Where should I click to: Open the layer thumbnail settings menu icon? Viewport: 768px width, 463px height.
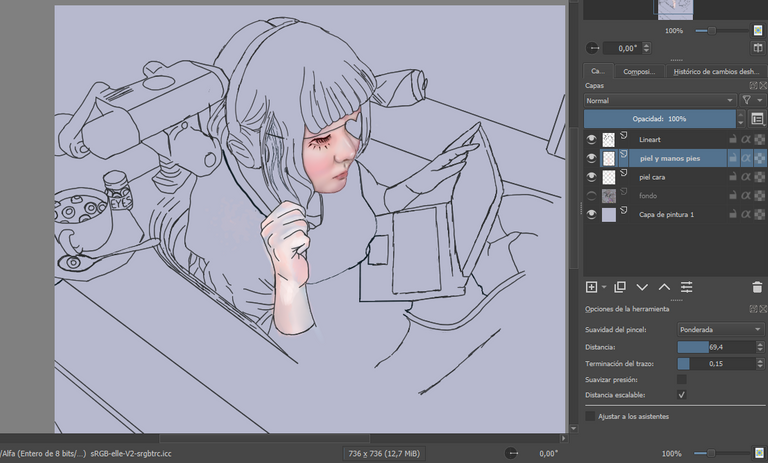(757, 119)
